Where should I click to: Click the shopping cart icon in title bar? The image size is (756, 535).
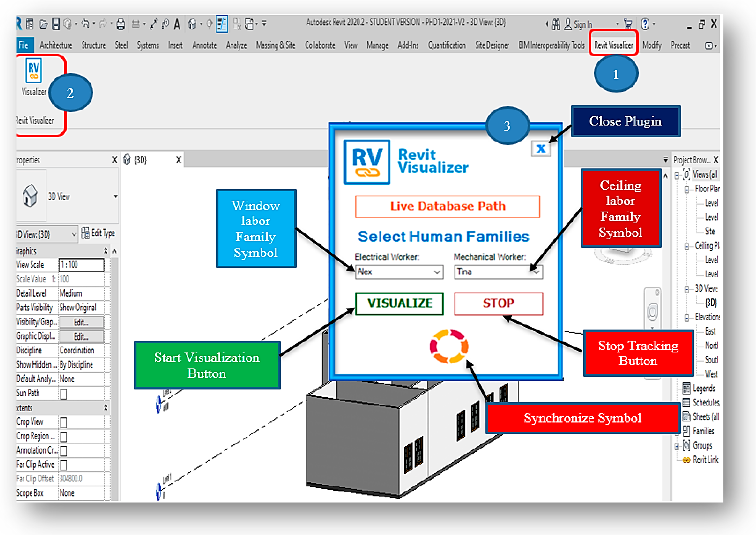(628, 24)
